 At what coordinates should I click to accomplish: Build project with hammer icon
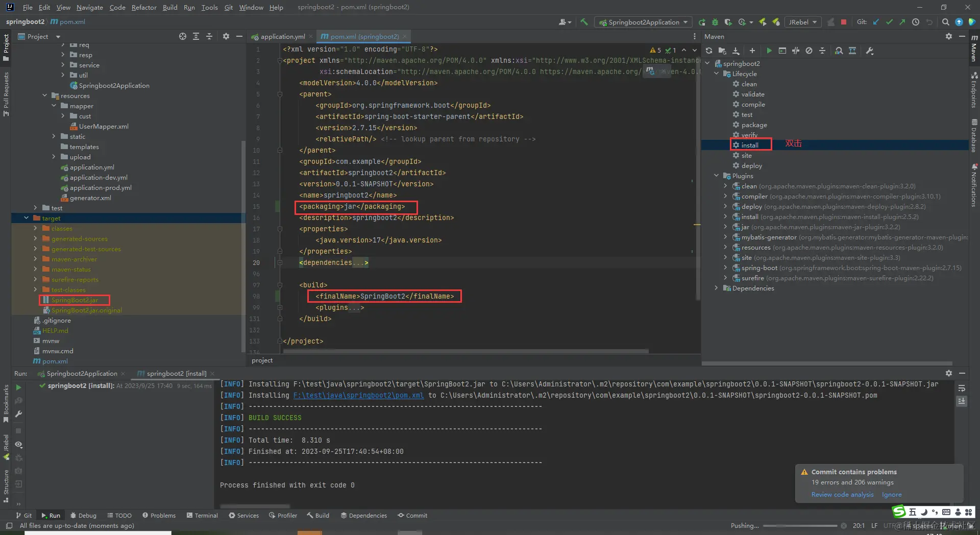[x=584, y=22]
